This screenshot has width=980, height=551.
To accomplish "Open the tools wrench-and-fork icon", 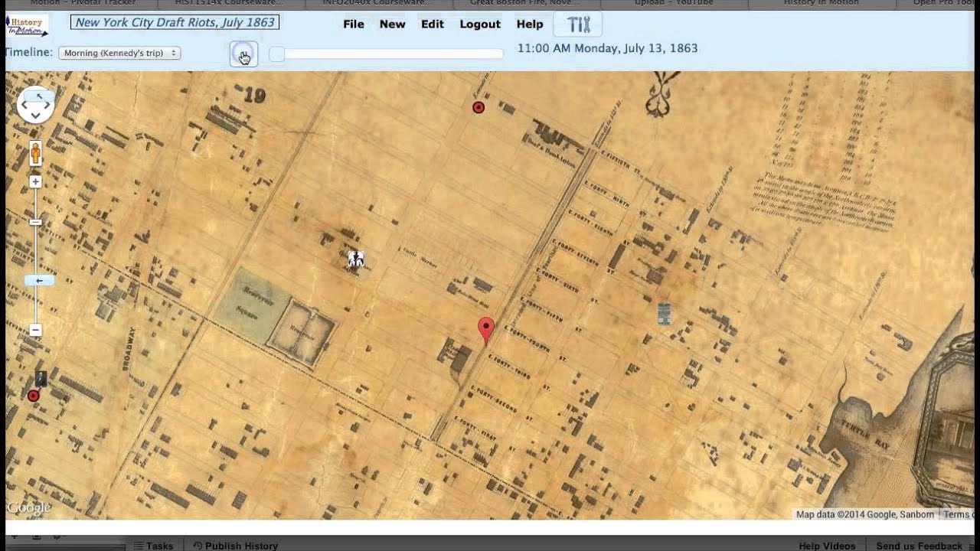I will coord(580,24).
